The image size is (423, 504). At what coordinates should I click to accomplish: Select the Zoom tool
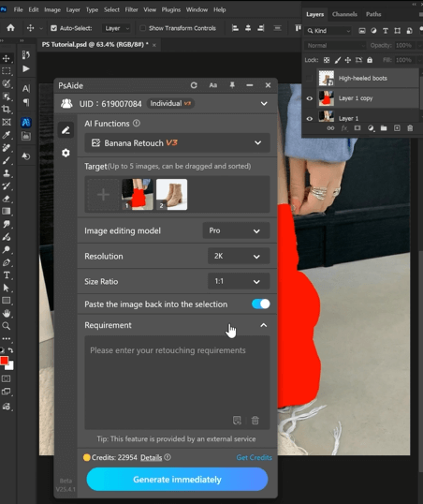7,326
